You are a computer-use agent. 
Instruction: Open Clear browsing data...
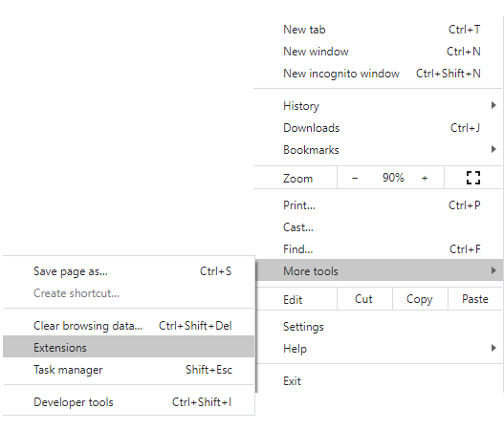click(128, 325)
